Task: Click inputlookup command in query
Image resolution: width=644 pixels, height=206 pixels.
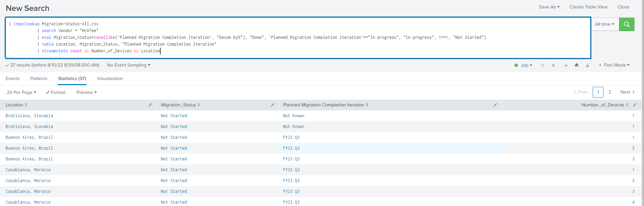Action: tap(27, 24)
